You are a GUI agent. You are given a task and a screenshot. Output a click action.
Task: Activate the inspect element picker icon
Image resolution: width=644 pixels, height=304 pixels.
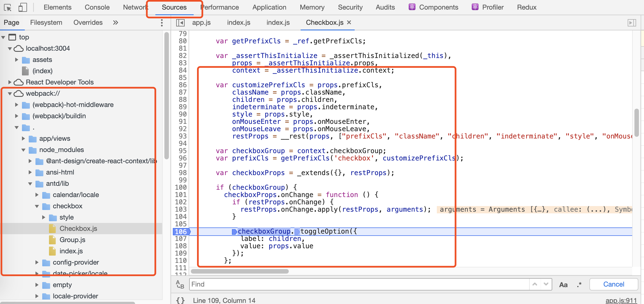point(8,7)
